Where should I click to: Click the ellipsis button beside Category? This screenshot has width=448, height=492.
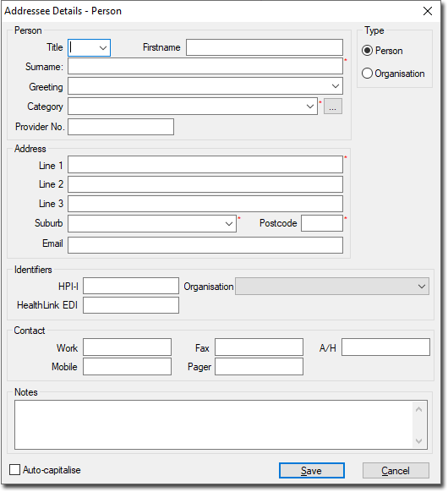coord(333,107)
